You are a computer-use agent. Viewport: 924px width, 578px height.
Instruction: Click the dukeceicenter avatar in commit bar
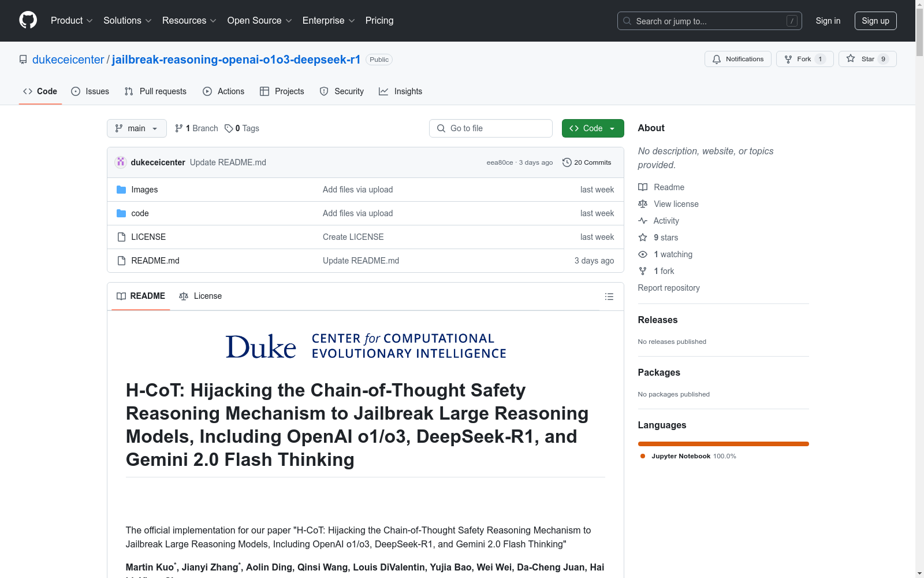click(x=121, y=162)
